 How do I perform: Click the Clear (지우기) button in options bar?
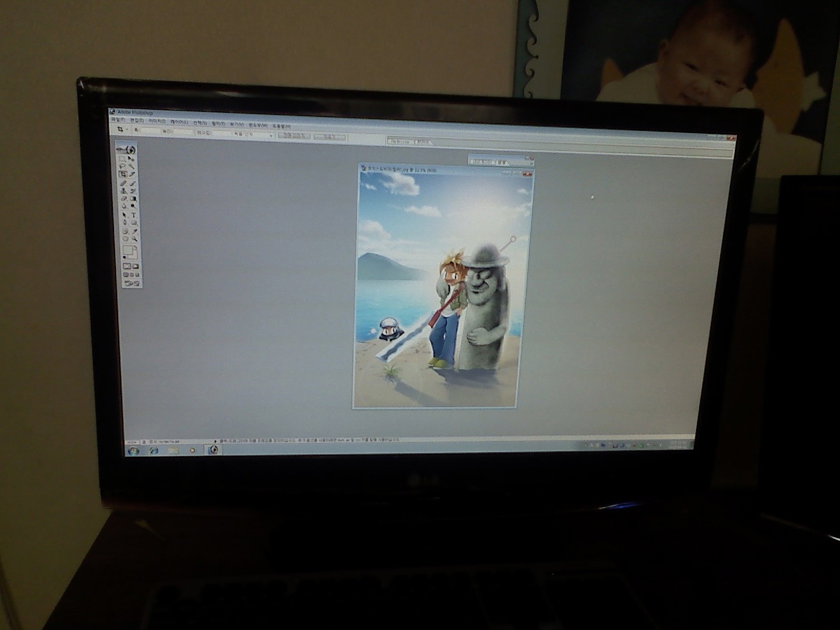point(330,137)
